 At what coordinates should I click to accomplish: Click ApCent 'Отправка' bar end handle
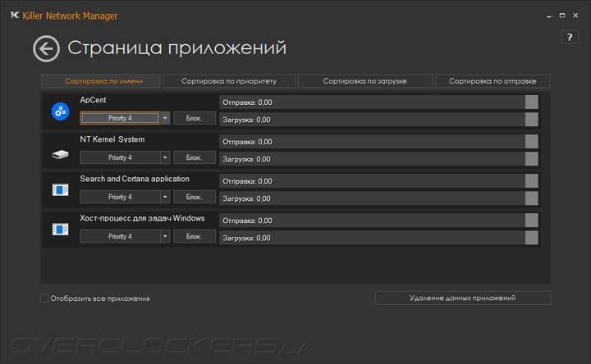(x=531, y=102)
